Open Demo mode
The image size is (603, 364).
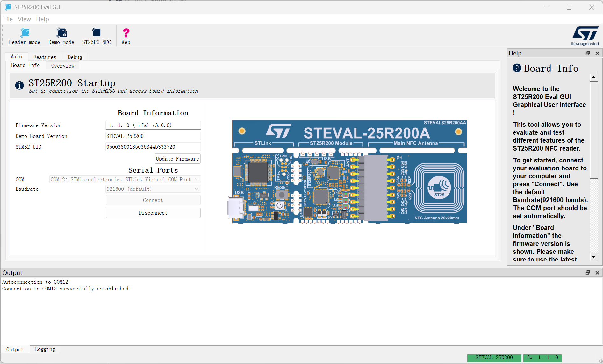tap(61, 36)
